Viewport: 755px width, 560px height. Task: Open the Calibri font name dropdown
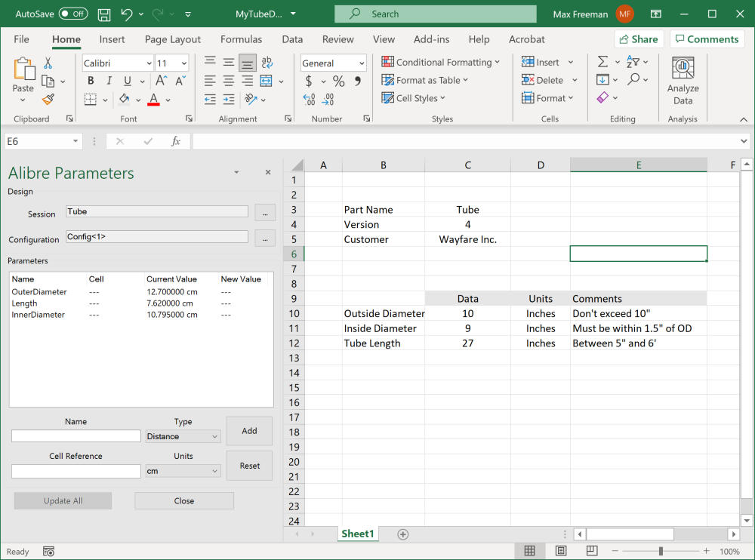[x=149, y=63]
